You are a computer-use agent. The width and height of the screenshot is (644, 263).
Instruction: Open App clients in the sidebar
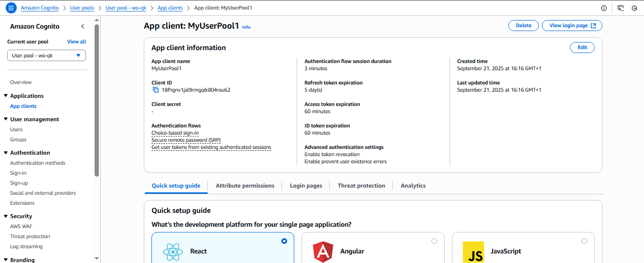23,106
